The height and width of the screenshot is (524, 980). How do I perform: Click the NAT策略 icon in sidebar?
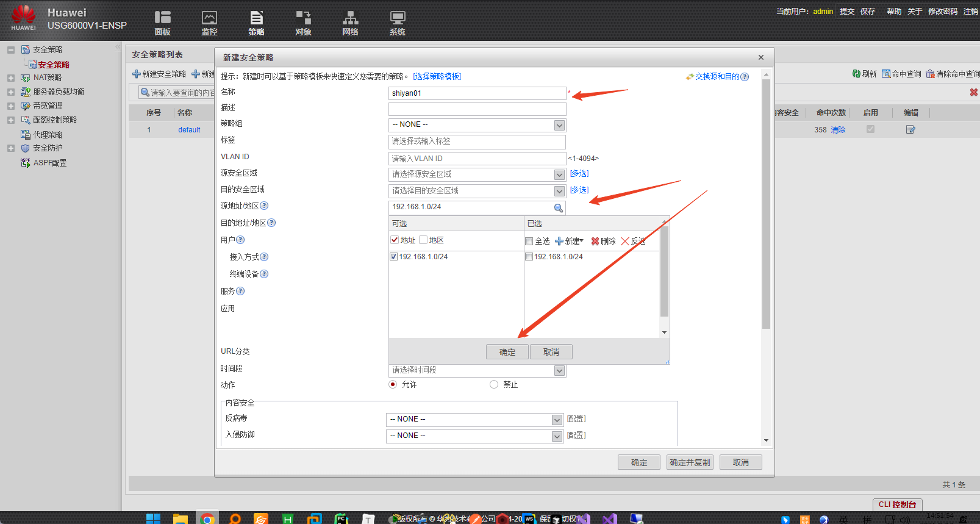(25, 78)
